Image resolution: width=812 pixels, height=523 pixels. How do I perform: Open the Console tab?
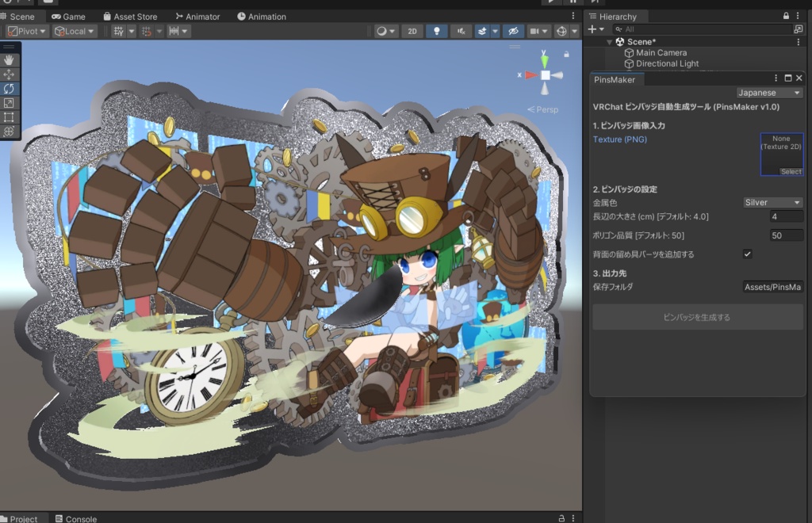click(x=76, y=519)
